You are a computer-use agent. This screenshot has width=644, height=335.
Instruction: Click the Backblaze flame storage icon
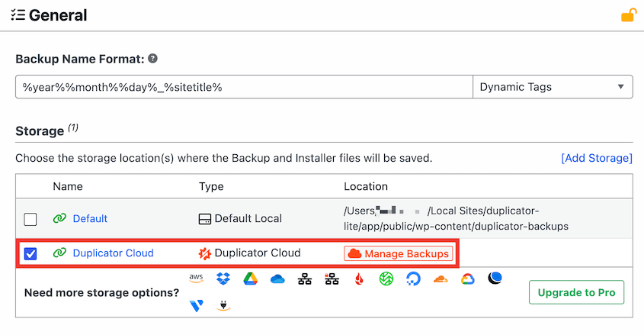359,279
